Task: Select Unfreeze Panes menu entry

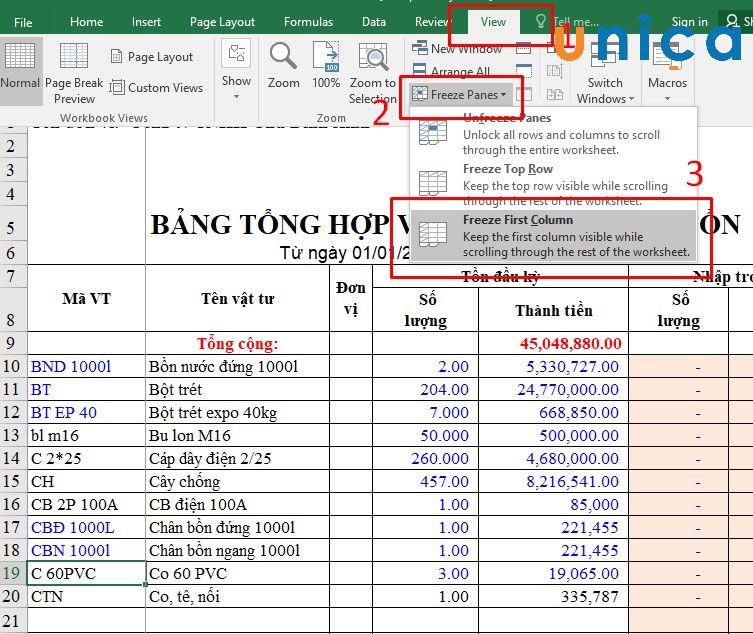Action: pyautogui.click(x=553, y=134)
